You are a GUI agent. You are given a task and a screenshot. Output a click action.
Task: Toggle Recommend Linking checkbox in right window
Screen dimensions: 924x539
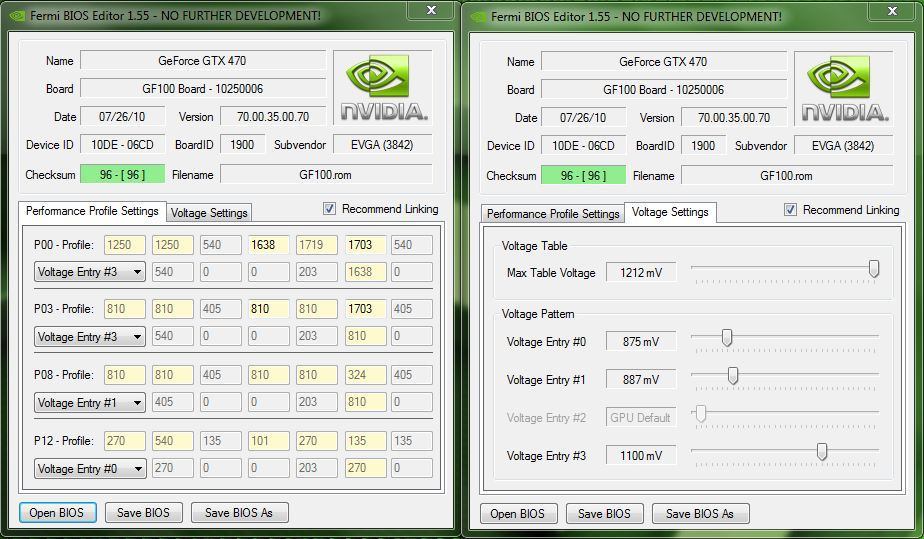click(790, 210)
